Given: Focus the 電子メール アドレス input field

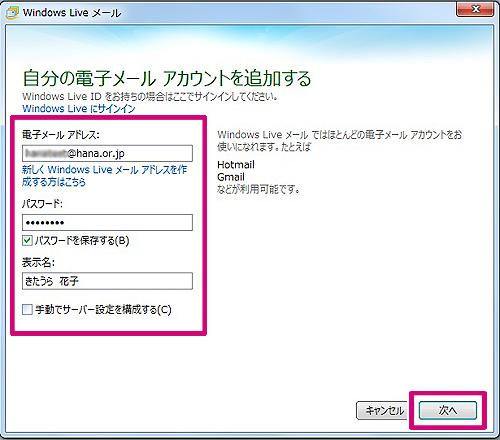Looking at the screenshot, I should click(107, 153).
